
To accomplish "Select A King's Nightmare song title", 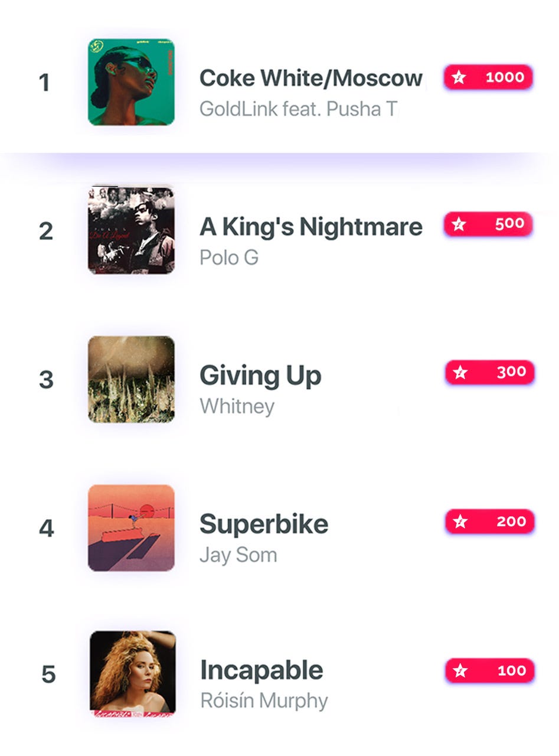I will click(311, 227).
